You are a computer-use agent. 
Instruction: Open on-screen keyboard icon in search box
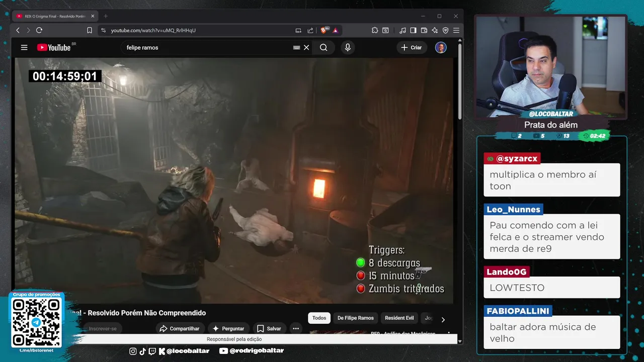pyautogui.click(x=296, y=47)
